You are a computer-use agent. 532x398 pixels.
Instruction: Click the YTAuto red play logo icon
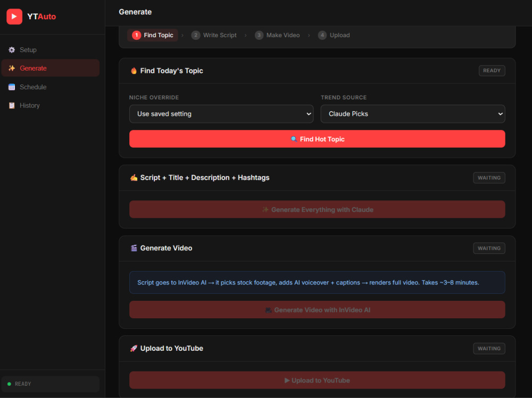pos(14,16)
